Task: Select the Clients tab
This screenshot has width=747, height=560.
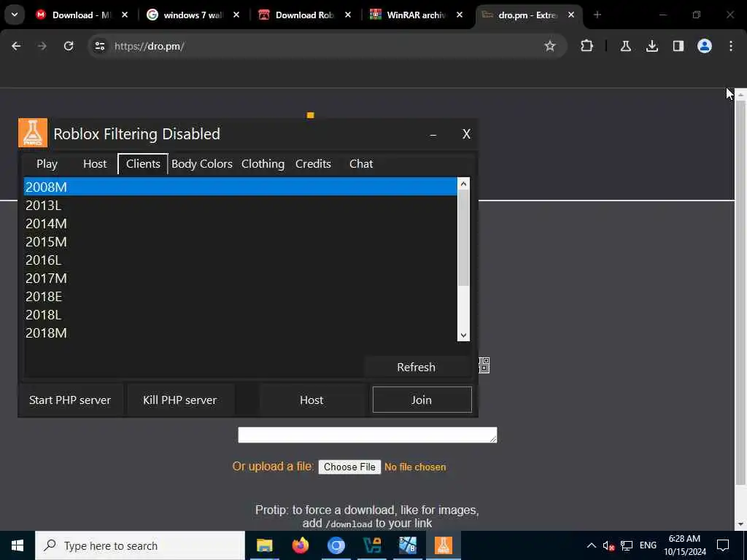Action: [x=143, y=164]
